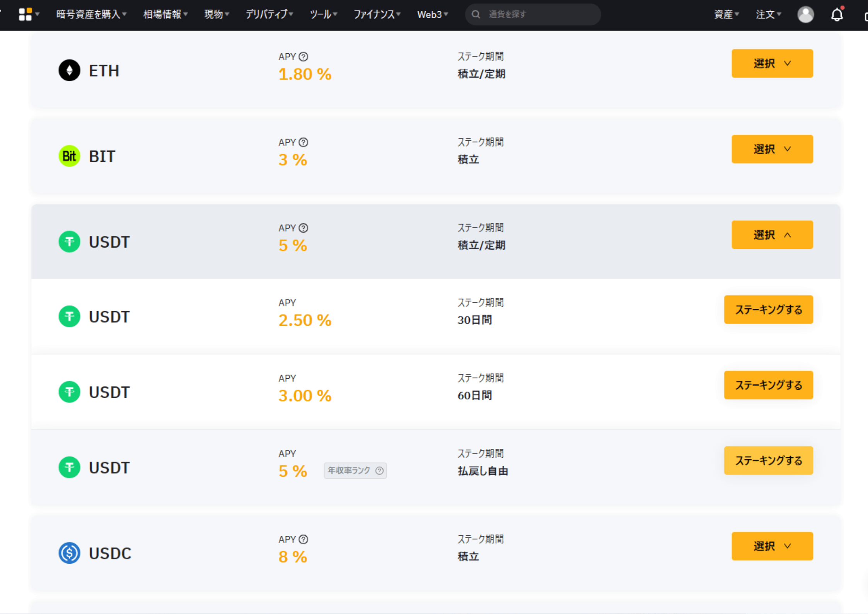Click the ETH 1.80 % APY value
Viewport: 868px width, 614px height.
click(x=305, y=74)
